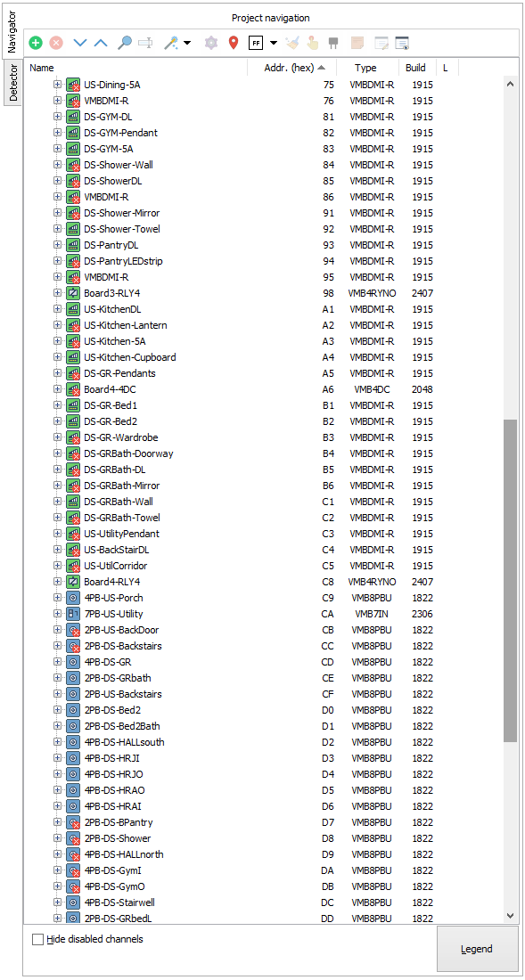
Task: Expand the Board4-4DC tree node
Action: pos(58,389)
